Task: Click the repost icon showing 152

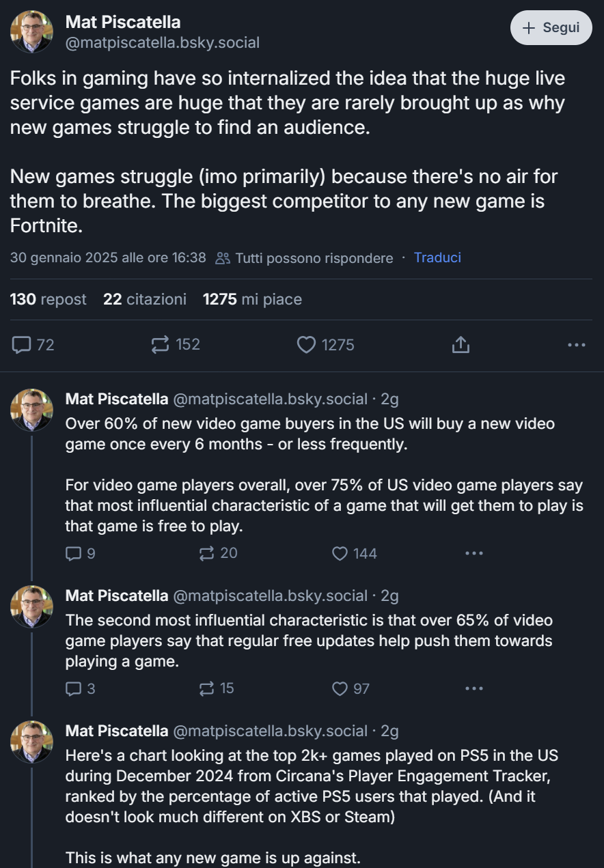Action: [x=161, y=345]
